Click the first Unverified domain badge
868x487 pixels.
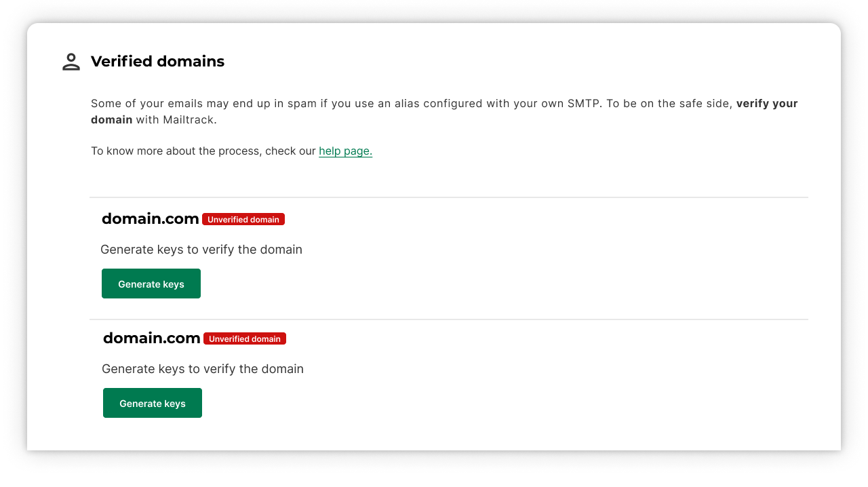[243, 219]
